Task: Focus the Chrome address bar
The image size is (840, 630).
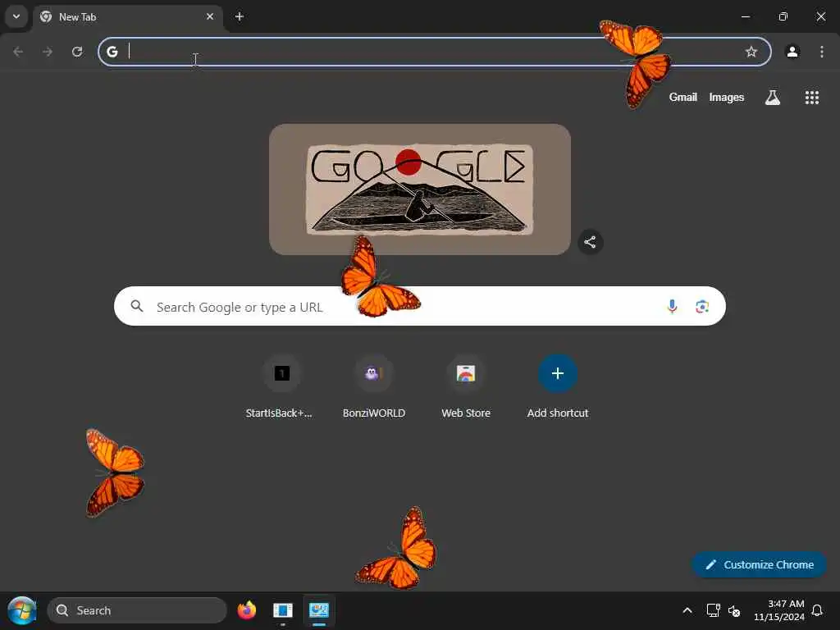Action: 435,52
